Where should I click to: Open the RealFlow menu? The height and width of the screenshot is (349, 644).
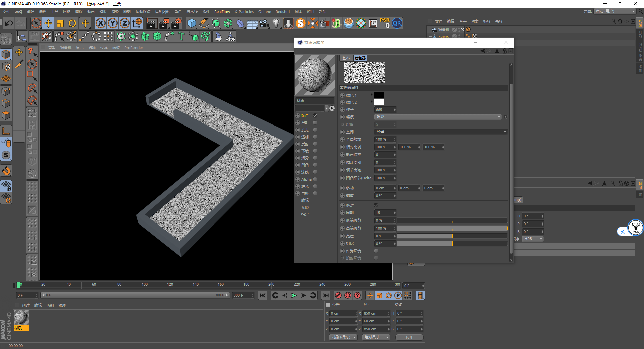point(222,12)
